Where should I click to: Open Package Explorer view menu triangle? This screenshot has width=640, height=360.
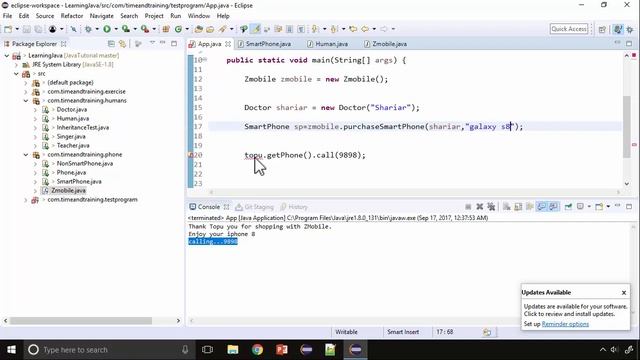click(152, 42)
